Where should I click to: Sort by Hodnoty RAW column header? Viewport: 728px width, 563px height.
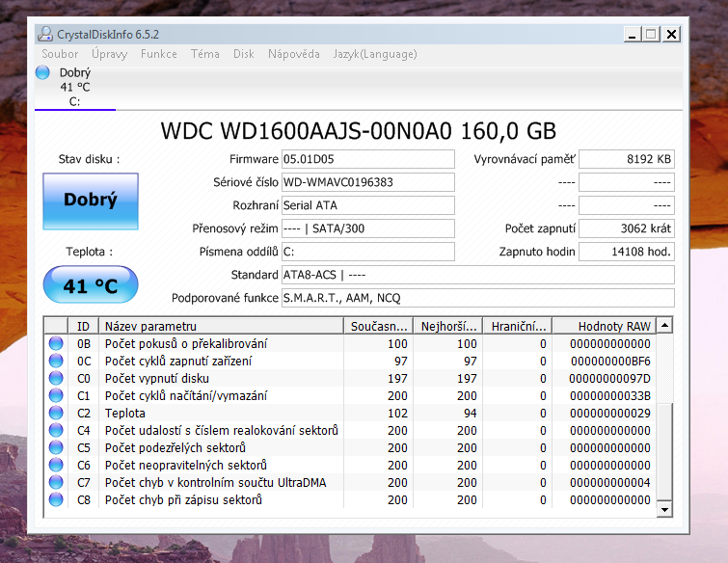pyautogui.click(x=614, y=326)
